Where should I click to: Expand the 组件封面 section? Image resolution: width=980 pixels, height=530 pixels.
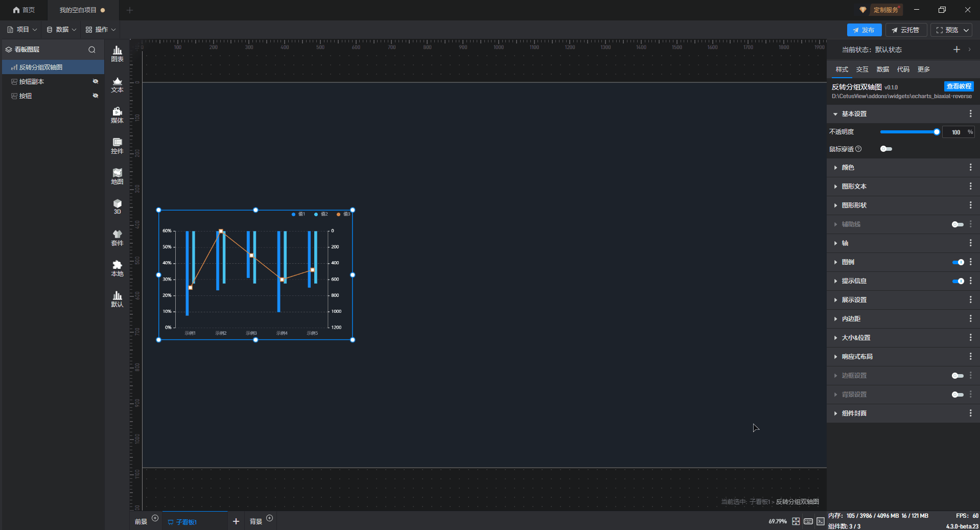pyautogui.click(x=835, y=413)
